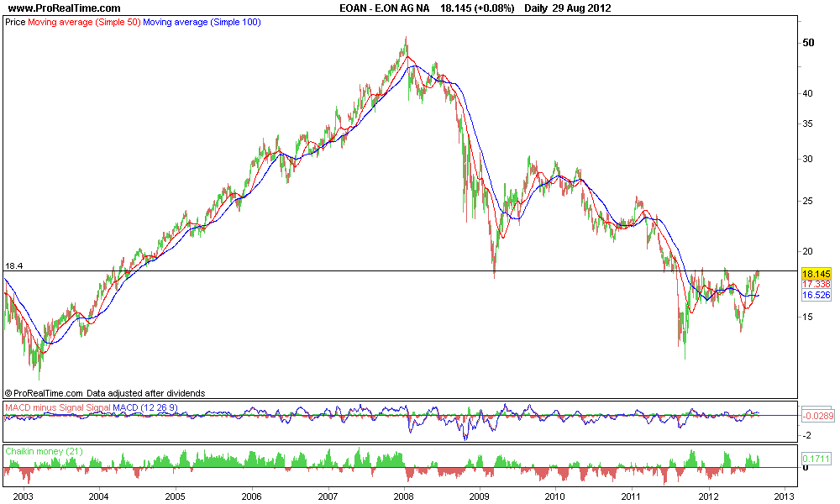This screenshot has width=840, height=504.
Task: Select the chart title 'EOAN - E.ON AG NA'
Action: tap(384, 8)
